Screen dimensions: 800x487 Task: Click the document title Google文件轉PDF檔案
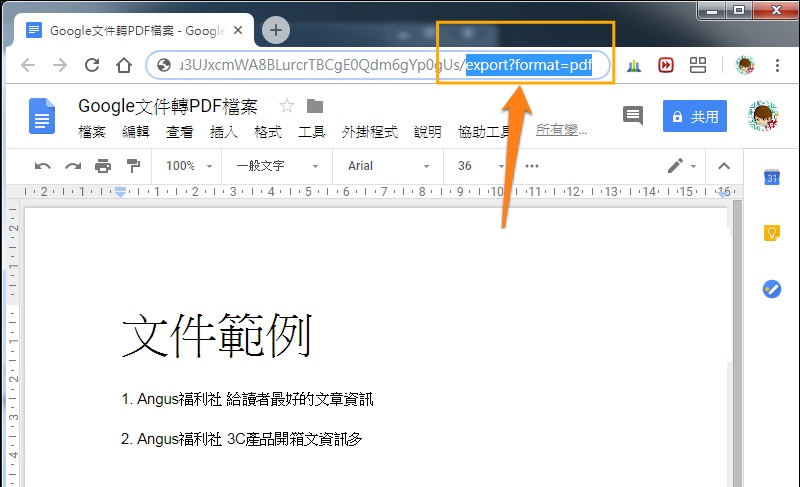(168, 107)
